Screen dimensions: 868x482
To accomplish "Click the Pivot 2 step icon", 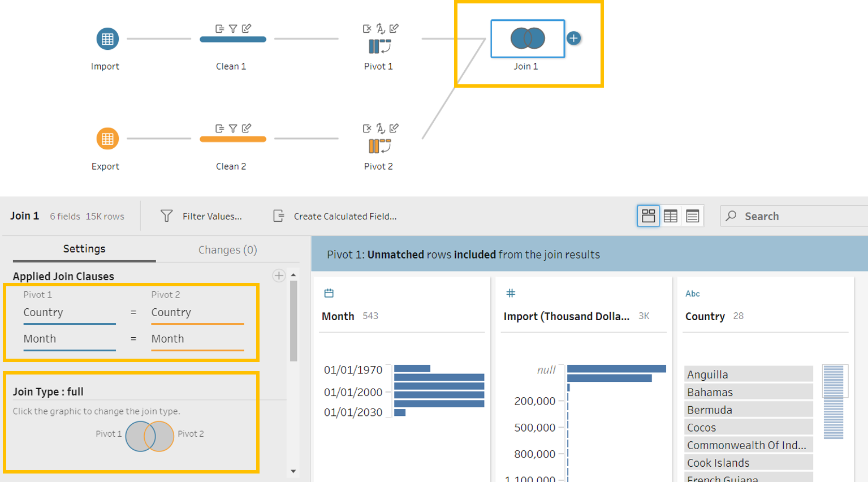I will [x=379, y=146].
